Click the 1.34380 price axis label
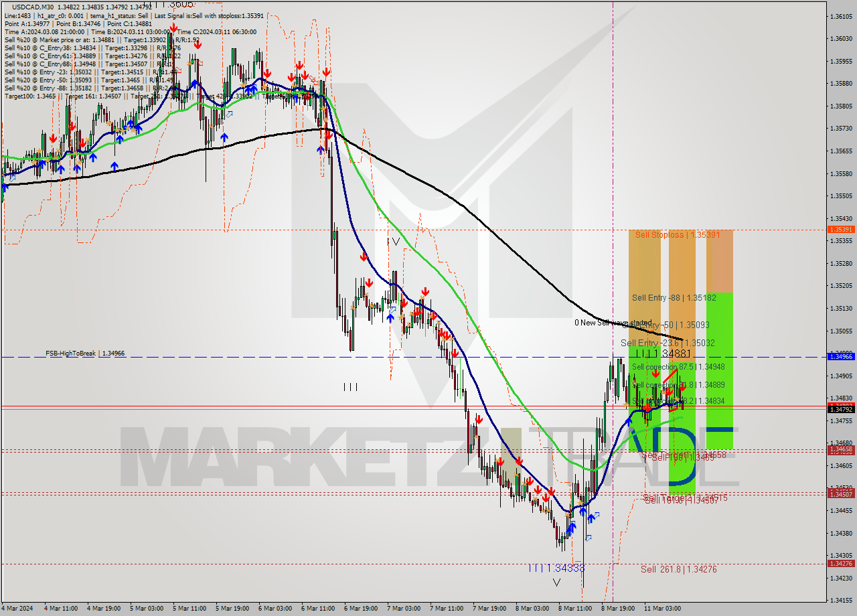The height and width of the screenshot is (616, 857). click(841, 533)
